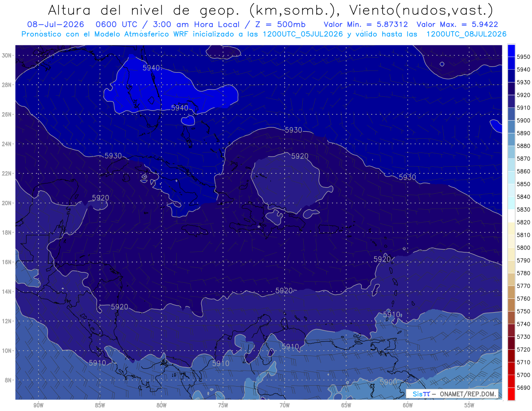
Task: Click the 5930 contour label west of Cuba
Action: (113, 156)
